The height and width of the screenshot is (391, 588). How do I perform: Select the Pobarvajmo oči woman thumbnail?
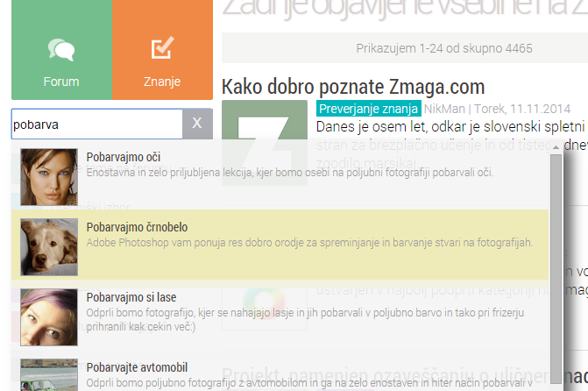48,172
